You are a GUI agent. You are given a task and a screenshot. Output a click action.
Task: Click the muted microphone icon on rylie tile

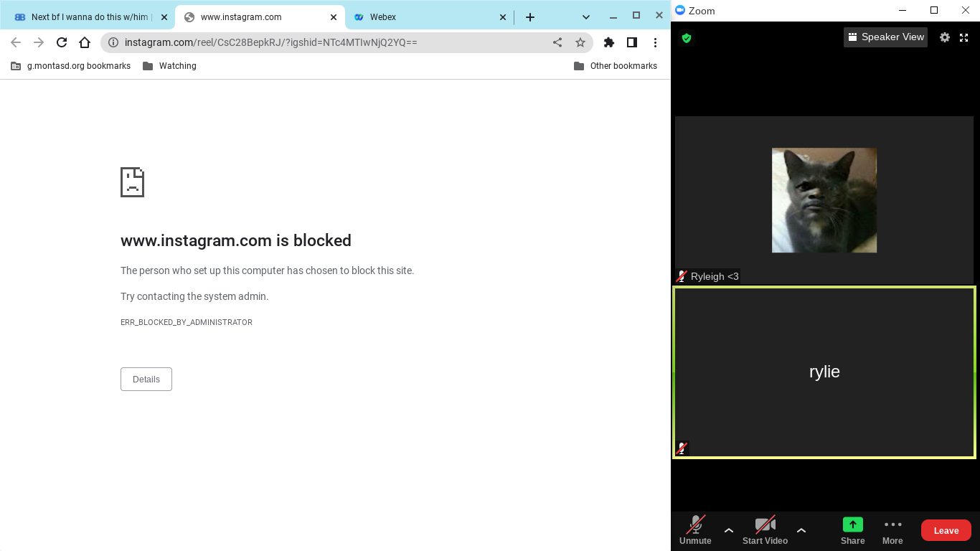coord(682,448)
